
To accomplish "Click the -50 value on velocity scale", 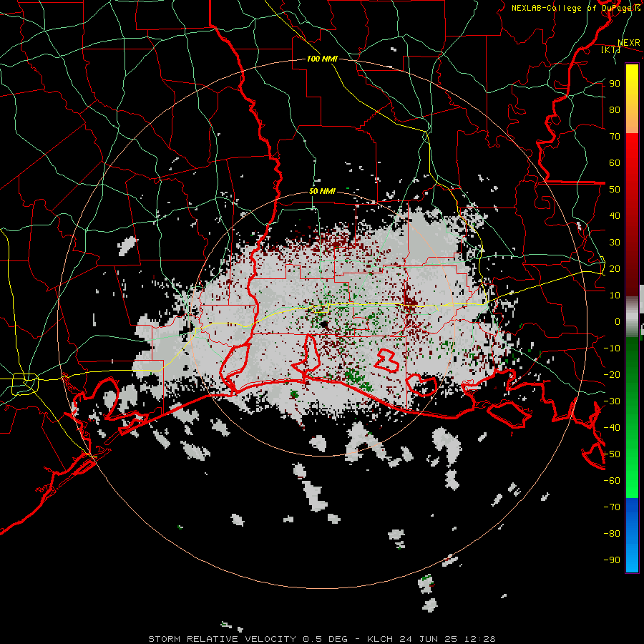I will coord(612,454).
